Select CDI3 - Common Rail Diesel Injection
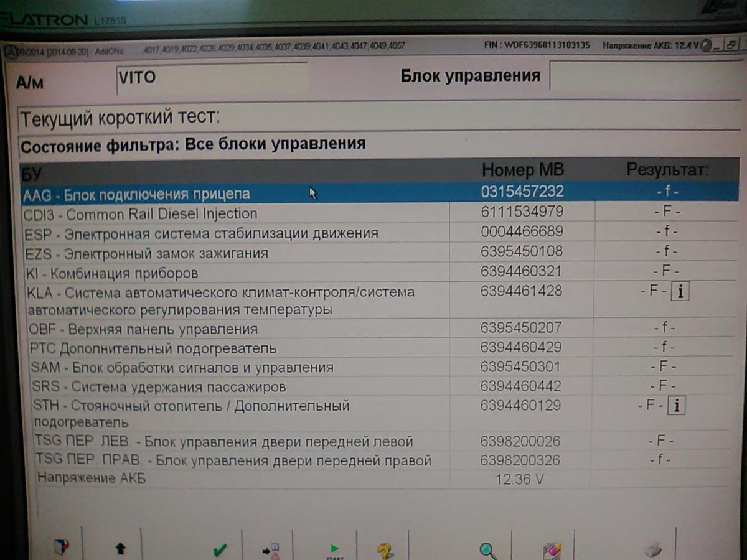 pyautogui.click(x=140, y=214)
